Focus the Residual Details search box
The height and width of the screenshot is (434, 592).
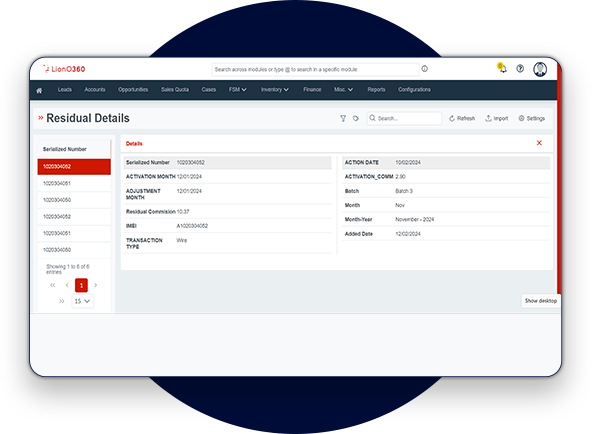pyautogui.click(x=404, y=119)
